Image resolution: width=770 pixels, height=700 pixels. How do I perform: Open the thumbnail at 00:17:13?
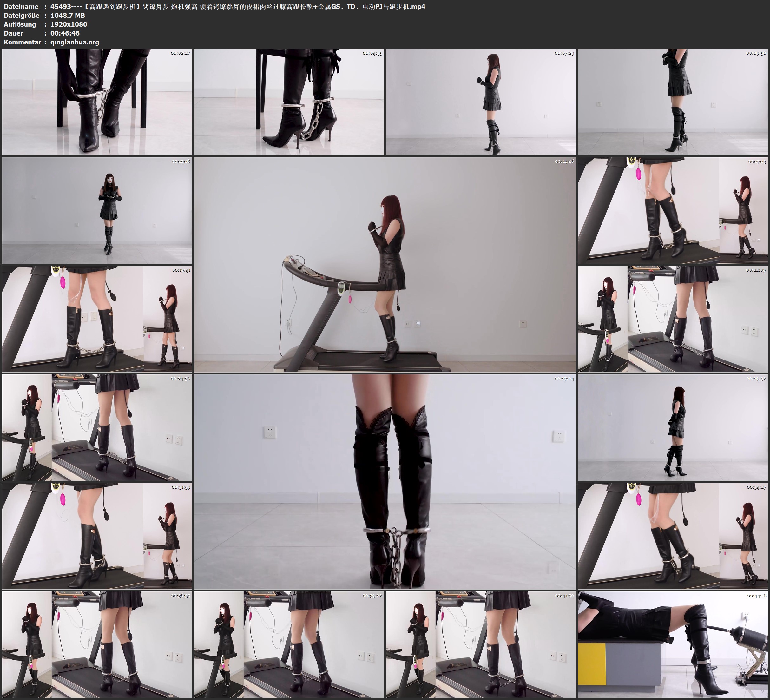pyautogui.click(x=673, y=210)
